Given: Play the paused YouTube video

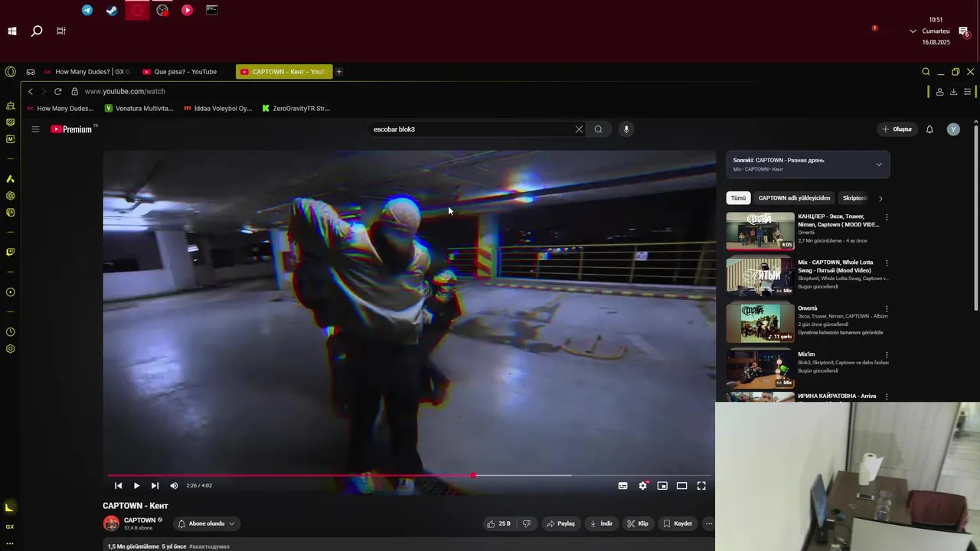Looking at the screenshot, I should pyautogui.click(x=136, y=486).
